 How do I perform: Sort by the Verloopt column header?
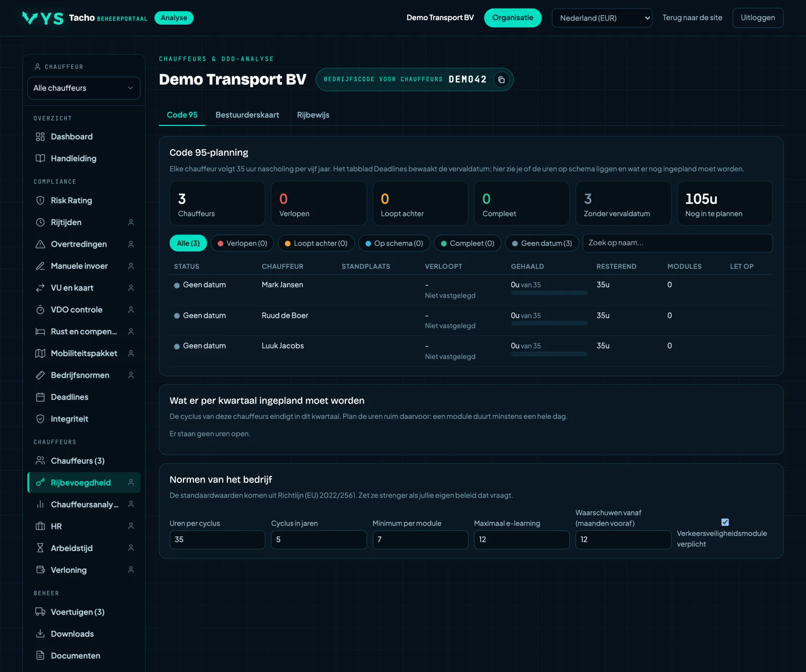coord(443,266)
